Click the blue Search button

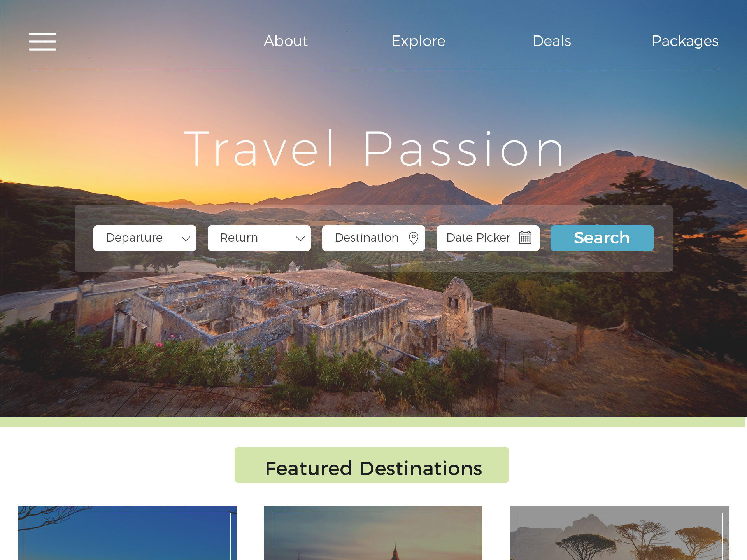coord(602,238)
